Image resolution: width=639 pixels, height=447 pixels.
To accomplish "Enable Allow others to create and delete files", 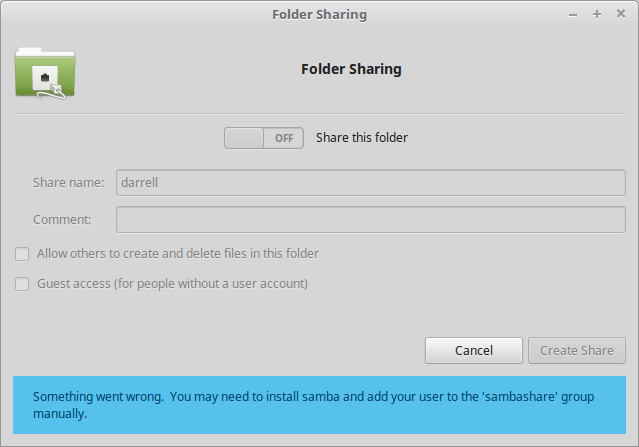I will tap(22, 254).
